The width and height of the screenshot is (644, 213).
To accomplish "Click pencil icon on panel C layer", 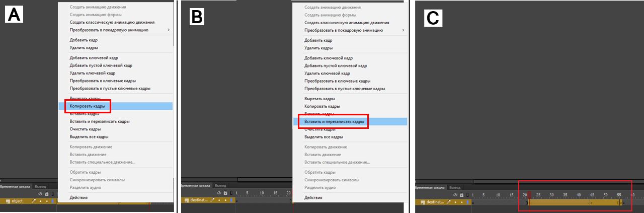I will (x=449, y=202).
